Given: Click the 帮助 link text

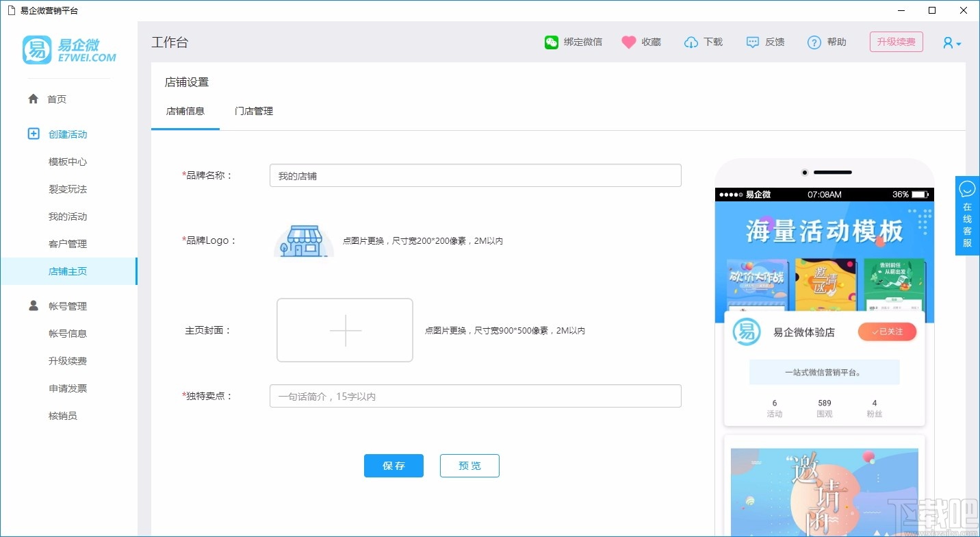Looking at the screenshot, I should coord(836,42).
